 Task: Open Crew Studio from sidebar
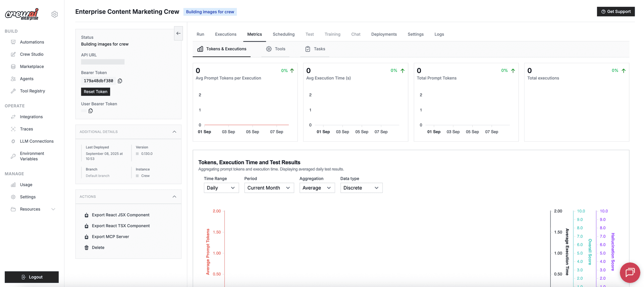pyautogui.click(x=32, y=54)
